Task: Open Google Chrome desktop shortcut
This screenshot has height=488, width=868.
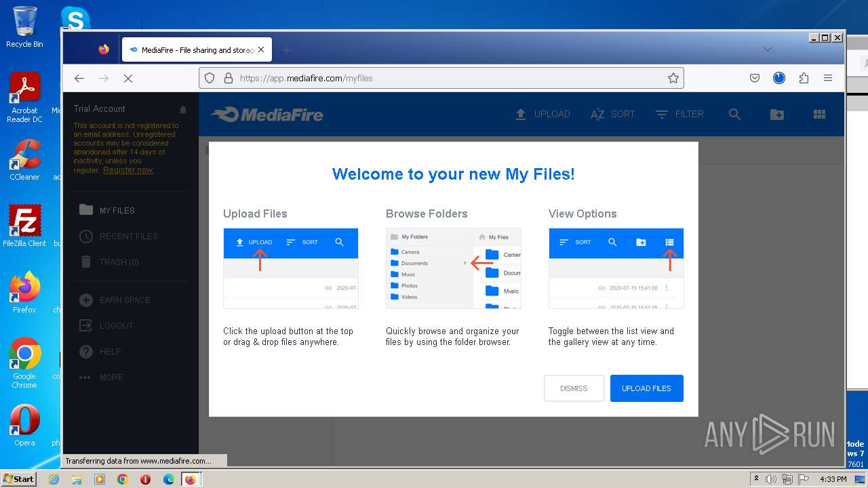Action: point(24,363)
